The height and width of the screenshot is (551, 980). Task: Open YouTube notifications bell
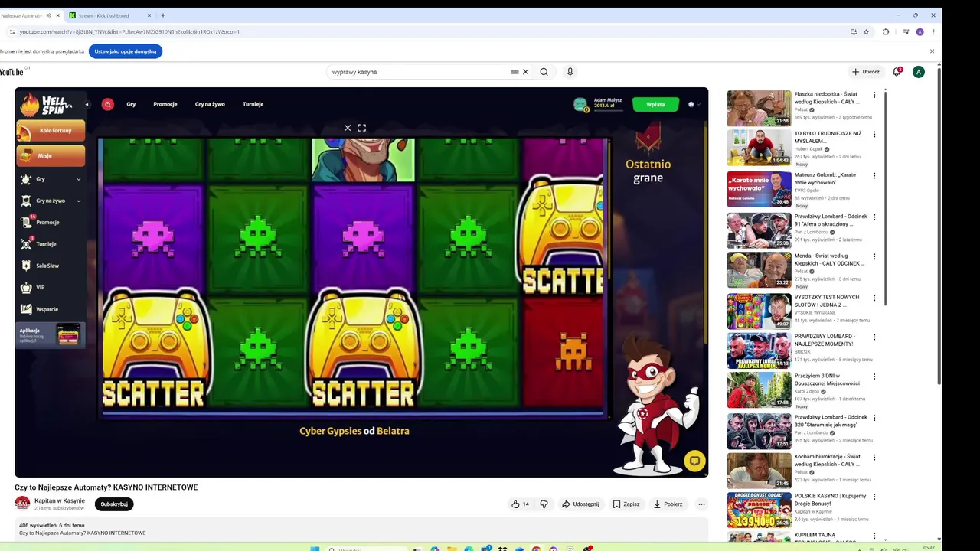[897, 72]
